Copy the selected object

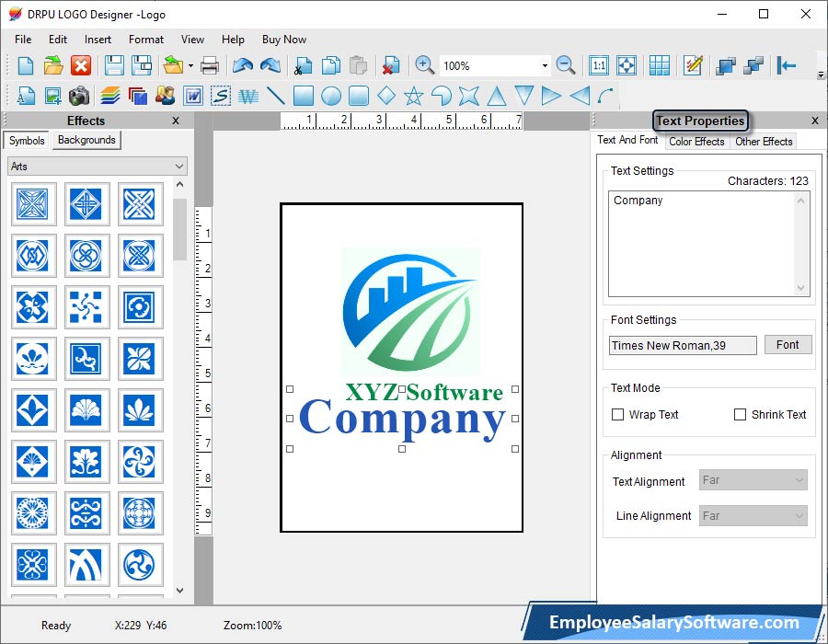tap(331, 66)
